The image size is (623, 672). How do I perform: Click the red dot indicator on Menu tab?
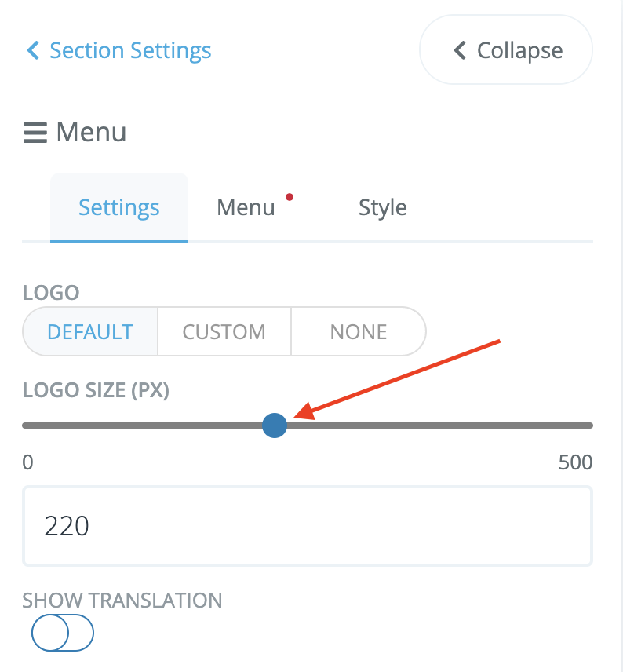(290, 196)
